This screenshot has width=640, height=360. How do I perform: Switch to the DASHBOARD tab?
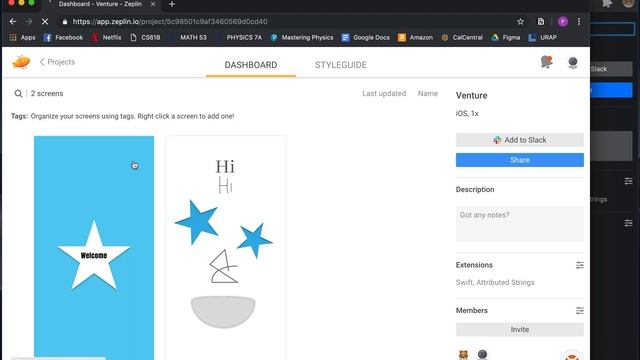click(x=251, y=65)
